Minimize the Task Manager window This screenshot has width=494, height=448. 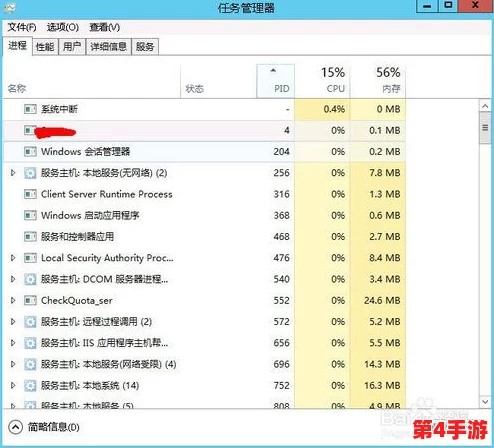427,6
